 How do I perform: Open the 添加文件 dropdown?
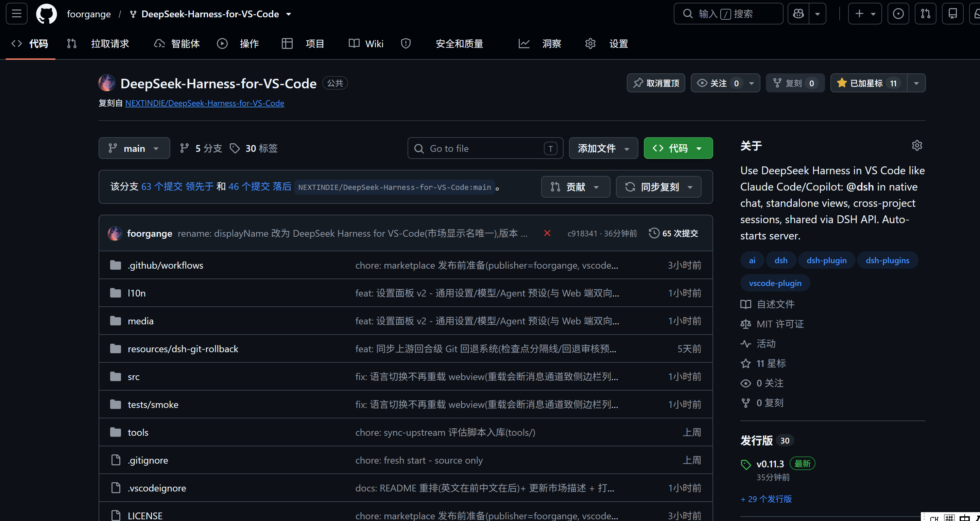tap(603, 148)
